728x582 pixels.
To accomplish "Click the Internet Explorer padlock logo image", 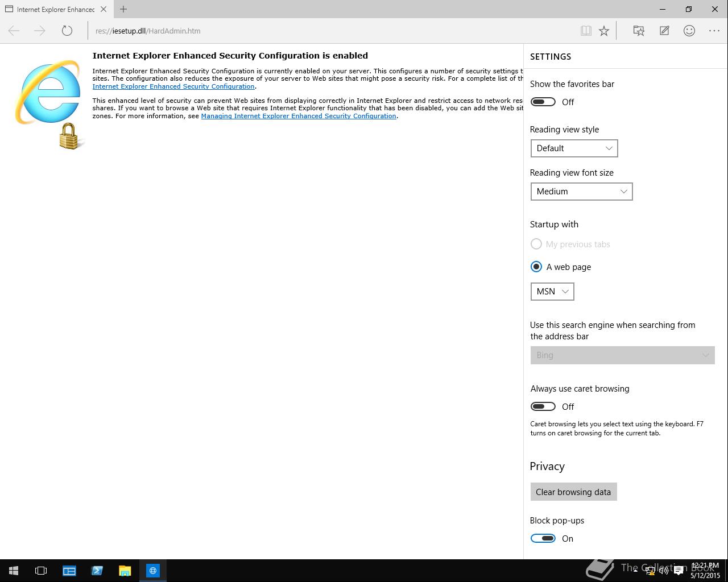I will (x=49, y=105).
